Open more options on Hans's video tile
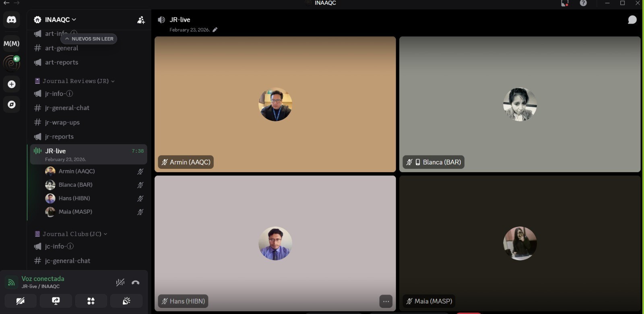The image size is (644, 314). 386,301
